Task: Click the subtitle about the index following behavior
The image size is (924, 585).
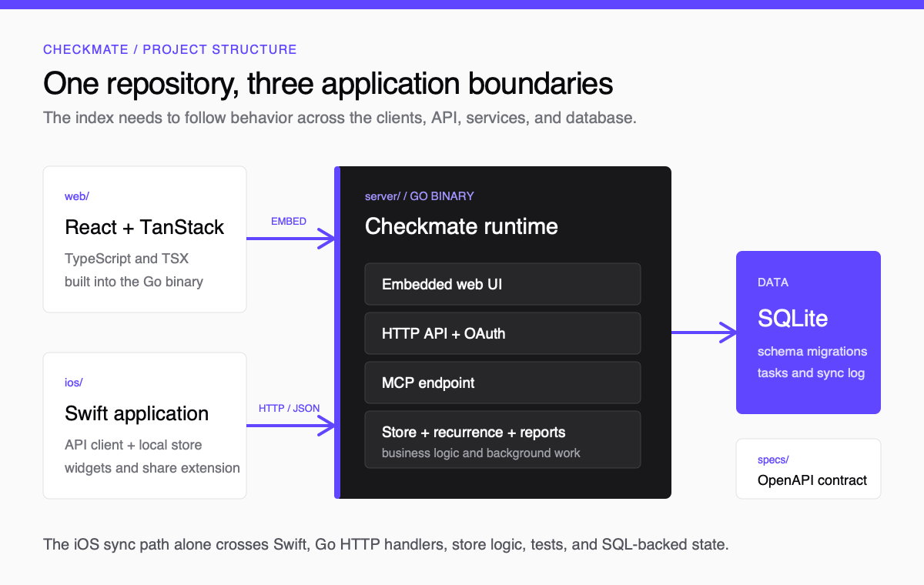Action: point(340,119)
